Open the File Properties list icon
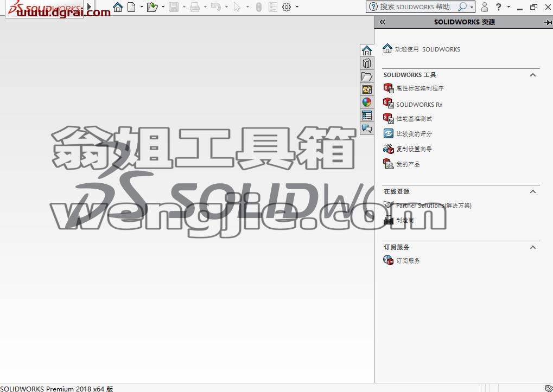 (272, 7)
